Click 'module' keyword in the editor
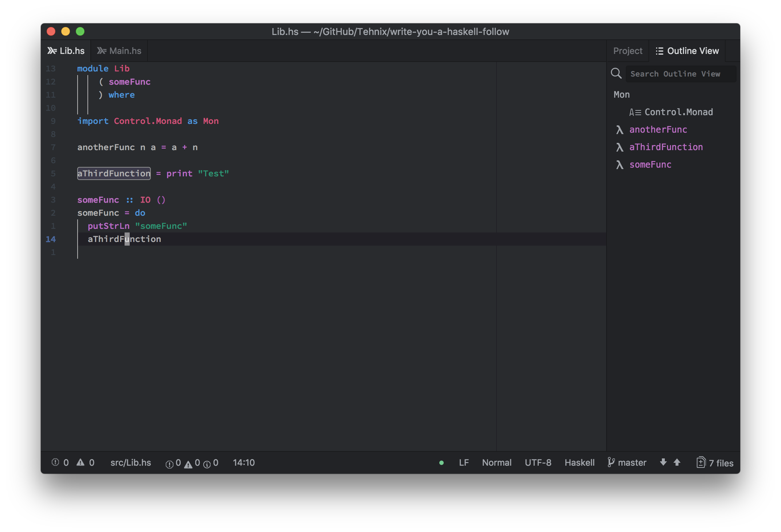The height and width of the screenshot is (532, 781). [x=93, y=69]
